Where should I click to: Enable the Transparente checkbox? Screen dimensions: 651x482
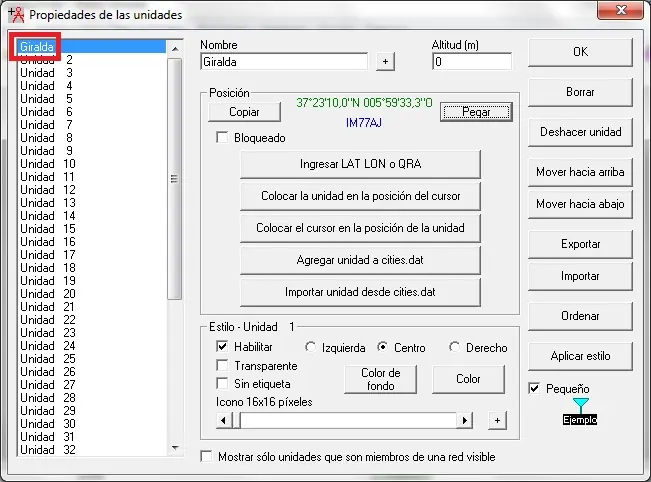(223, 365)
